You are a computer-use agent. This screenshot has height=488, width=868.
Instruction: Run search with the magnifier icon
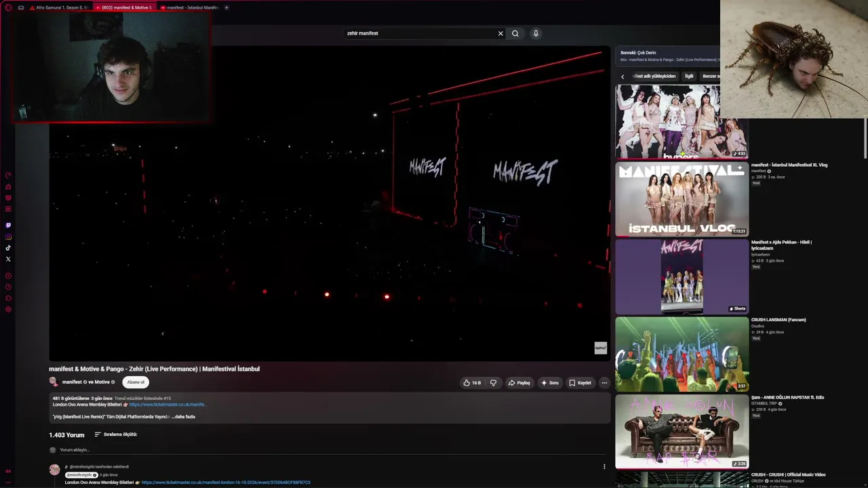click(x=515, y=33)
